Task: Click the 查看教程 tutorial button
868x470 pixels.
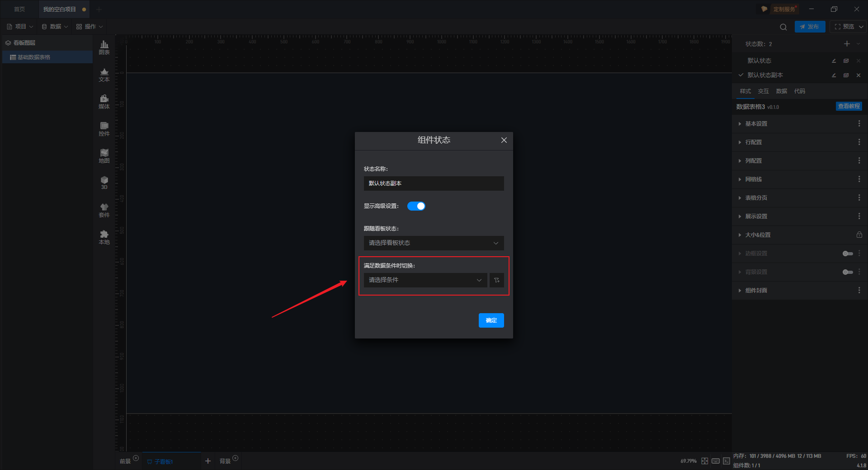Action: tap(849, 106)
